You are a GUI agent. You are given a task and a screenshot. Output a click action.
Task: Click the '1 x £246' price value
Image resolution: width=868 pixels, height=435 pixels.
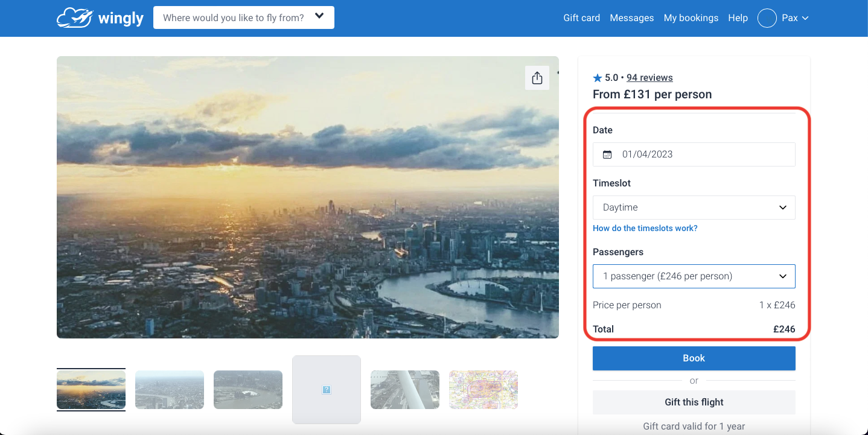pos(777,305)
